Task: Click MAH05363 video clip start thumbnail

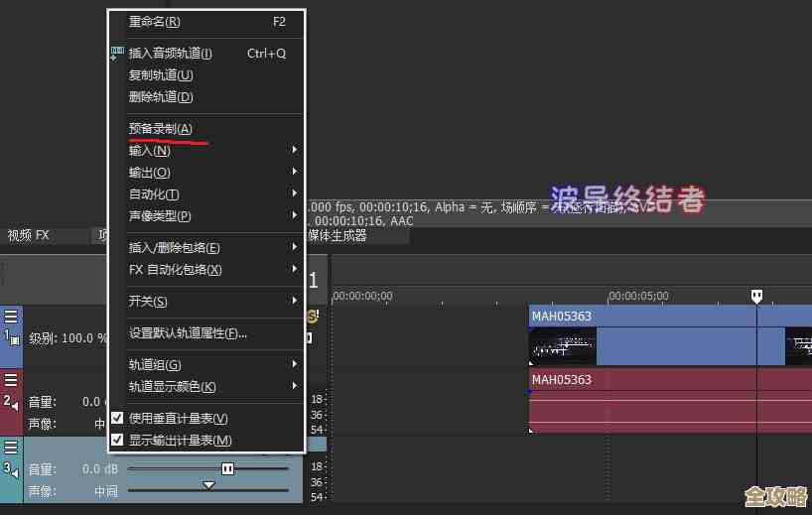Action: tap(563, 345)
